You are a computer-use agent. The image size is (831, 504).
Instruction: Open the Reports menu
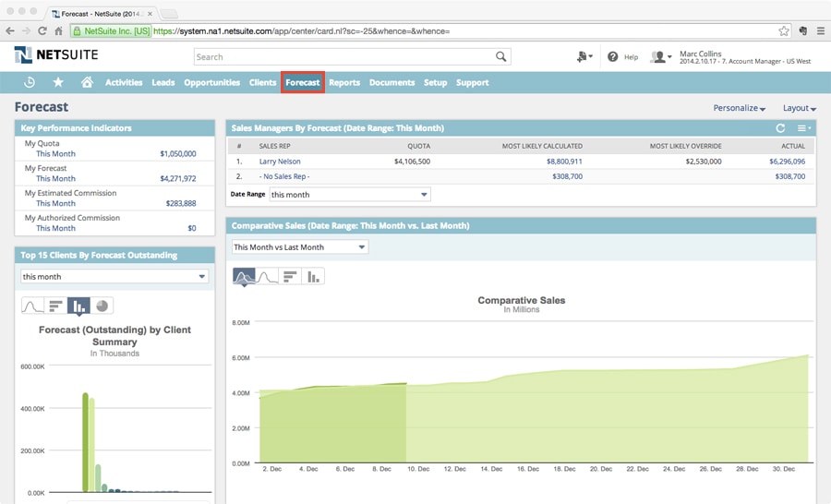tap(344, 83)
